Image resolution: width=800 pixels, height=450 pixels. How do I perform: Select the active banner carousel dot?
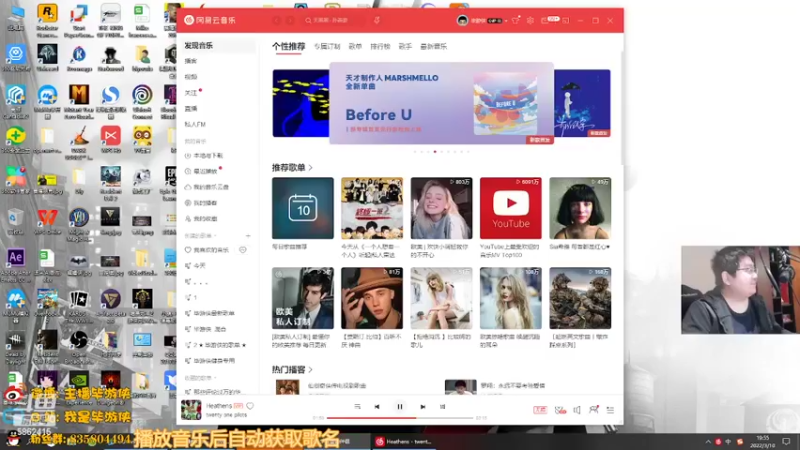tap(435, 152)
